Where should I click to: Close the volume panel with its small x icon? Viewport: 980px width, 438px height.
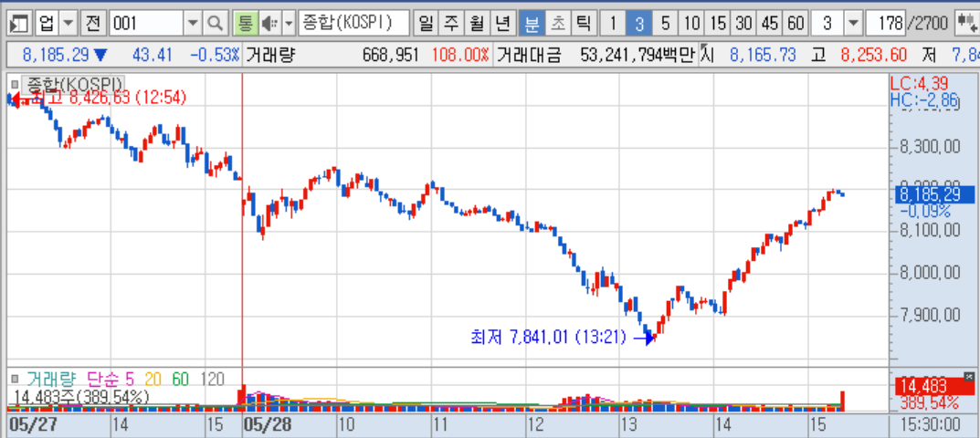click(x=969, y=377)
